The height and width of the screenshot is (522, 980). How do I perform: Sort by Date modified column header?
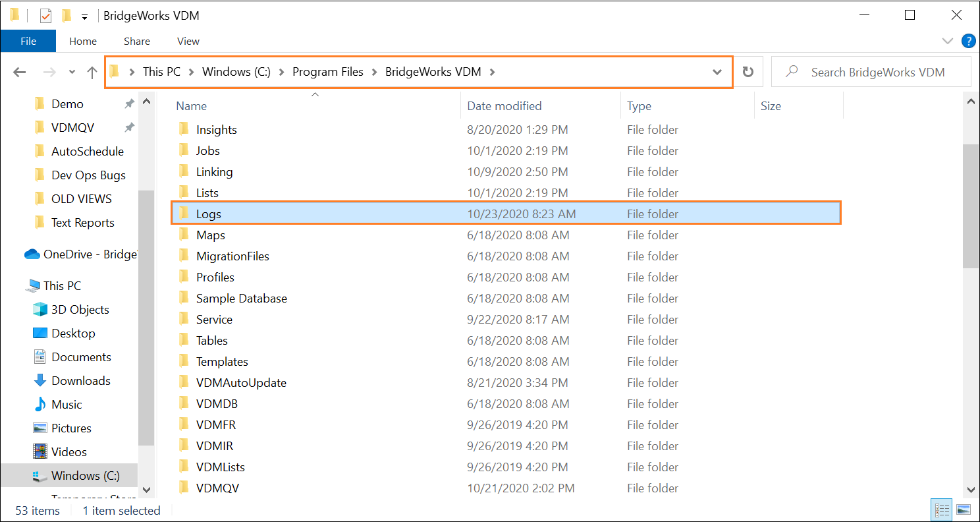pos(504,106)
